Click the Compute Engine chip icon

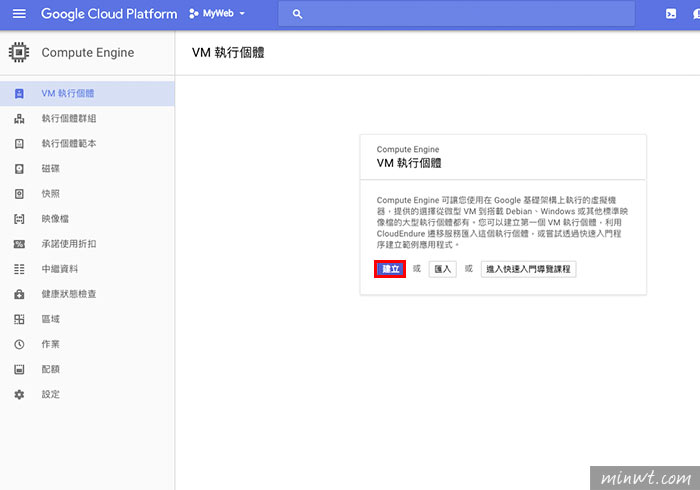[19, 52]
